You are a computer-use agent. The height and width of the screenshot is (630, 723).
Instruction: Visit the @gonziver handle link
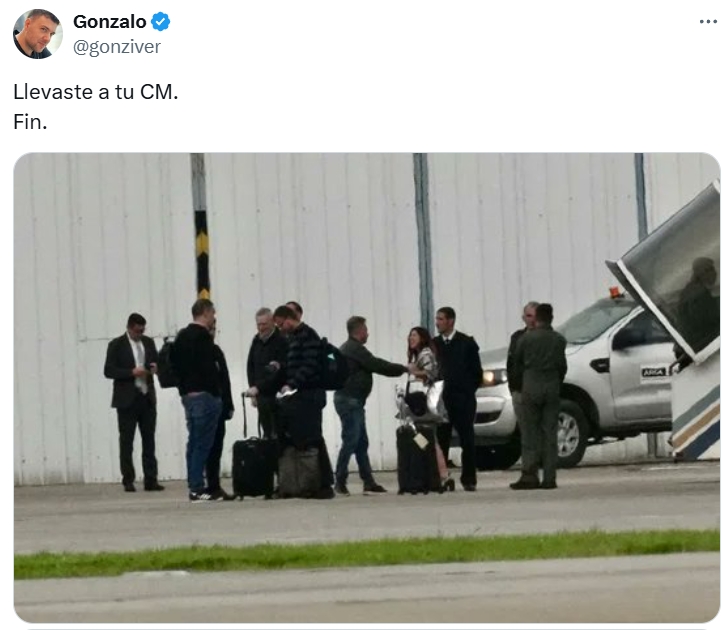click(x=117, y=47)
